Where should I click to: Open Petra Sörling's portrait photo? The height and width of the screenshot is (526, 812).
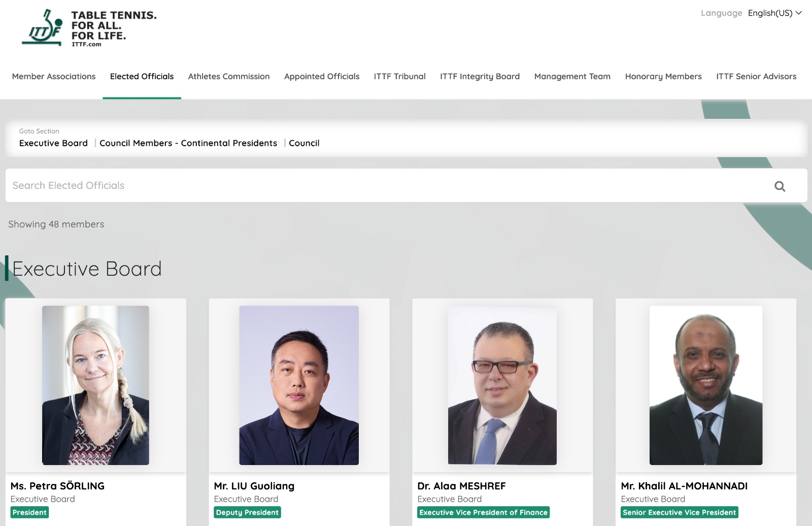tap(95, 385)
